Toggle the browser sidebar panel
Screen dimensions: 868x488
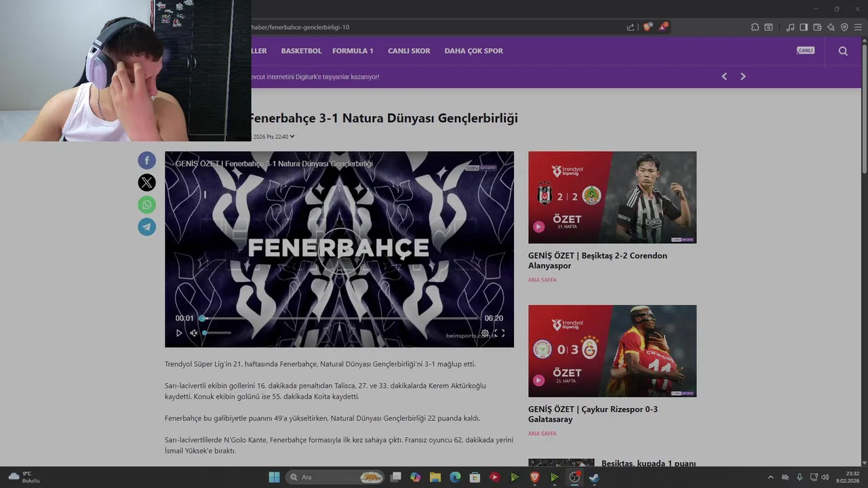804,27
